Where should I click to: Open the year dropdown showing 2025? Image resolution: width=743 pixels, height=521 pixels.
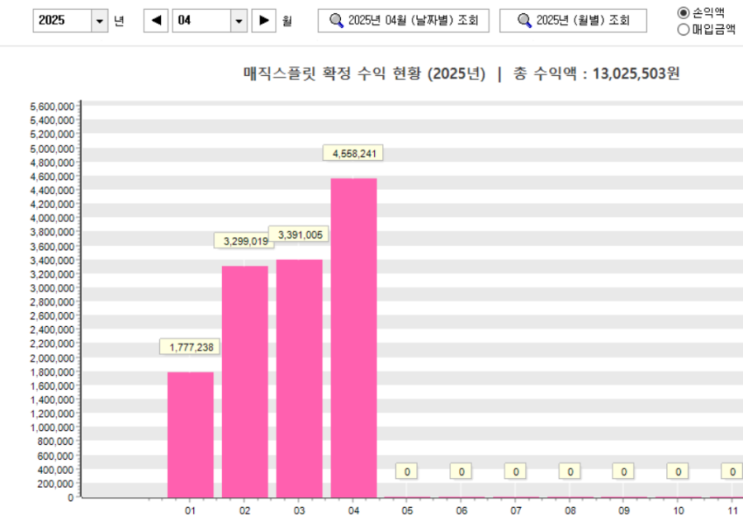(100, 21)
